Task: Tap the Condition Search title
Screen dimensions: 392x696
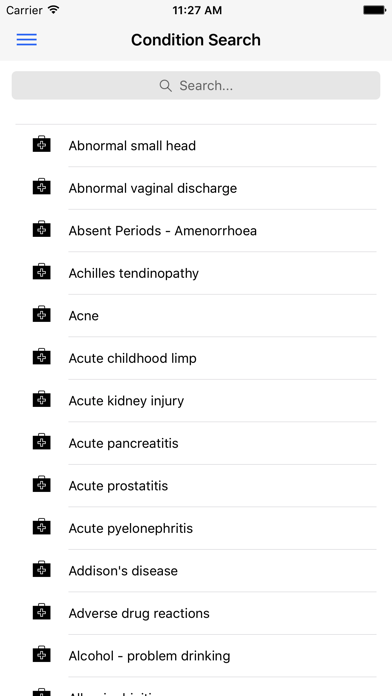Action: coord(196,40)
